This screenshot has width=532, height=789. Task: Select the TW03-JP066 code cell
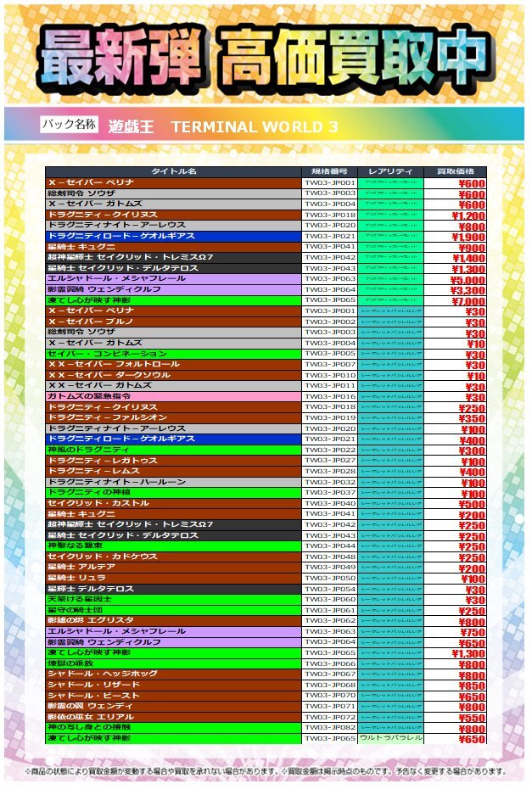(x=330, y=663)
